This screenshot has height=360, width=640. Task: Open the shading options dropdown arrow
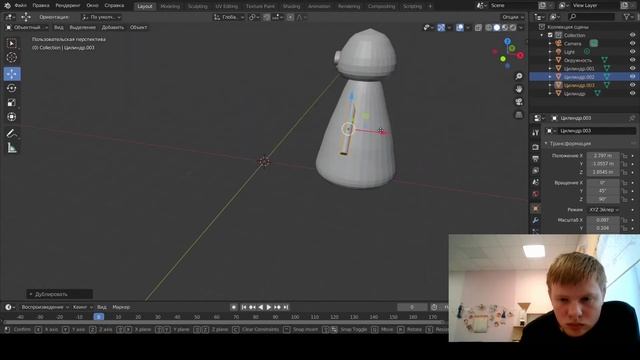pyautogui.click(x=521, y=27)
